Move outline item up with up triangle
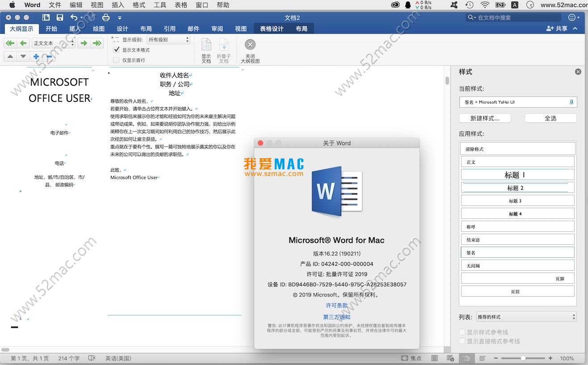This screenshot has width=588, height=365. tap(11, 57)
